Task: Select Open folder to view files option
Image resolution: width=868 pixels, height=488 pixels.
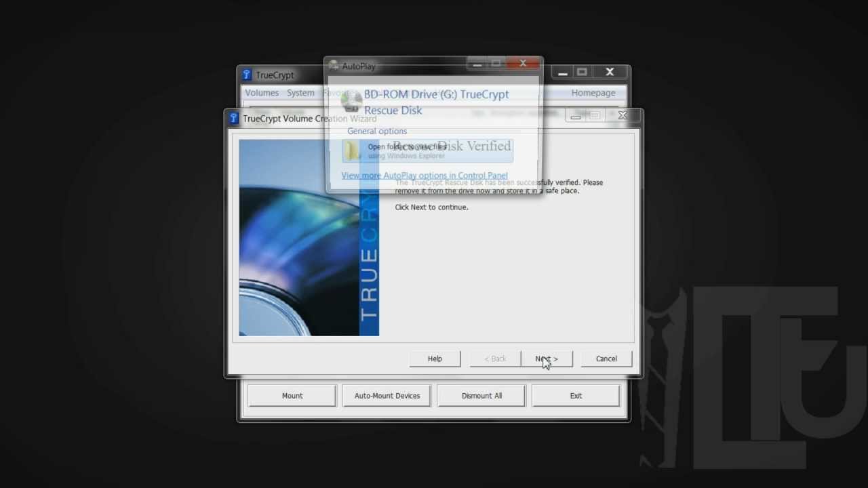Action: (x=428, y=150)
